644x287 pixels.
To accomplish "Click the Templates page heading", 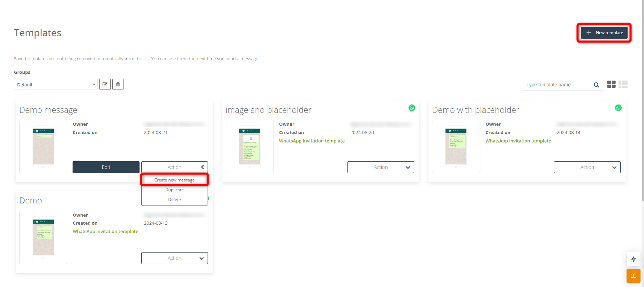I will tap(38, 33).
